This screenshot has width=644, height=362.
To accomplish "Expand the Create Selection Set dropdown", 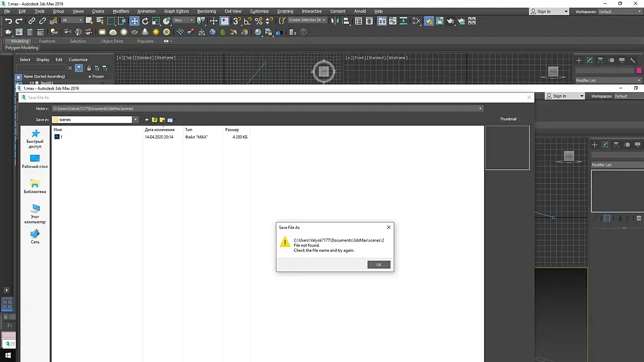I will [x=307, y=20].
